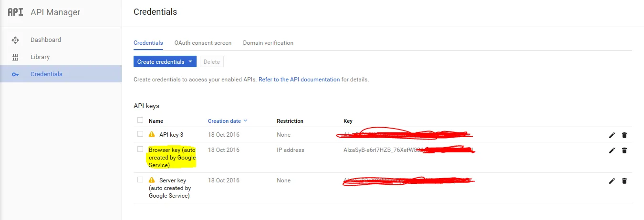
Task: Click IP address restriction of Browser key
Action: point(291,150)
